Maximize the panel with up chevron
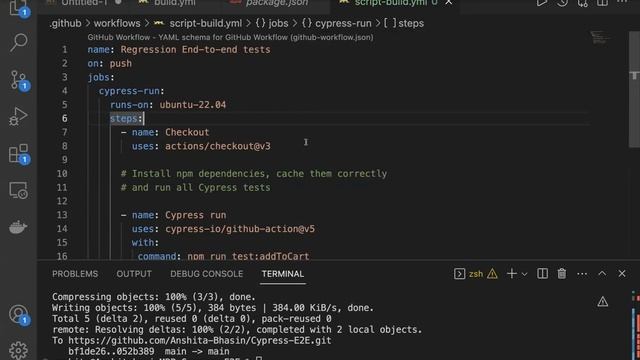The image size is (640, 360). (x=602, y=273)
